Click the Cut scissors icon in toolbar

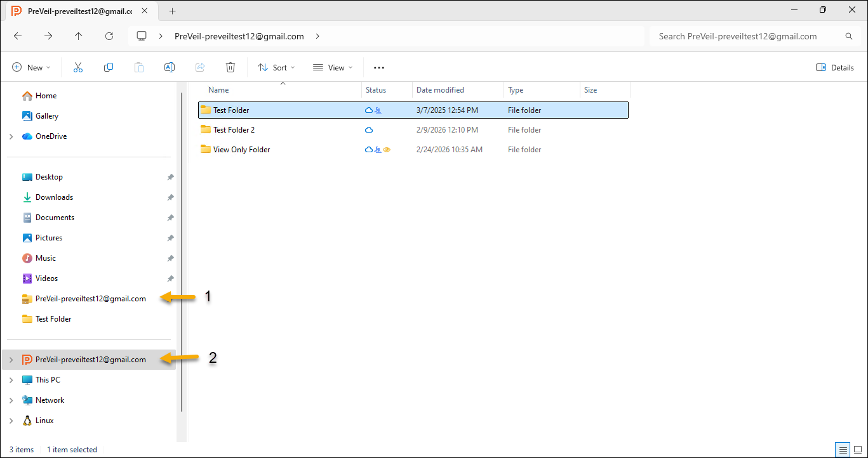coord(78,67)
